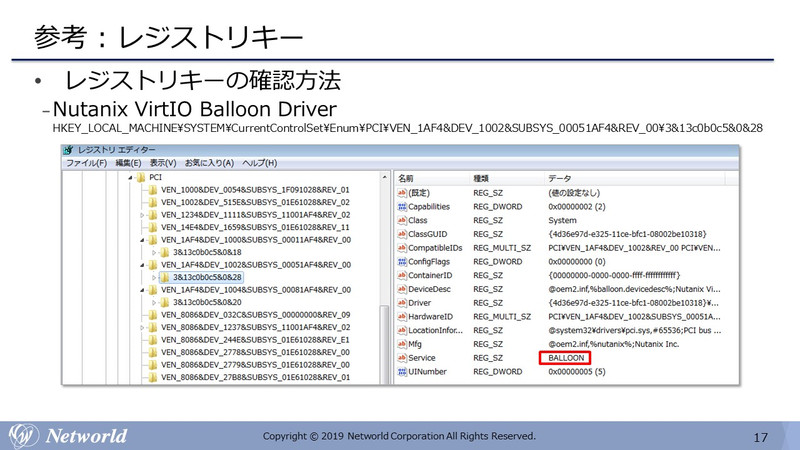
Task: Click the DeviceDesc value icon
Action: coord(402,289)
